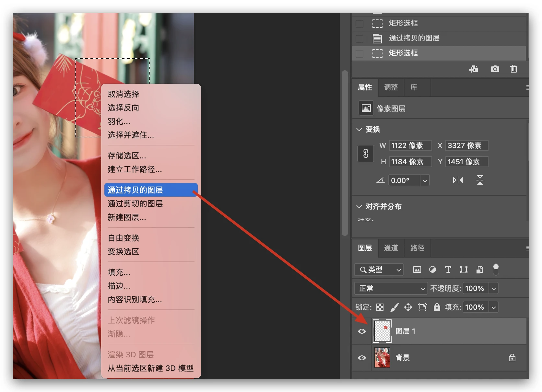Toggle the layer filter on/off switch

[x=496, y=269]
